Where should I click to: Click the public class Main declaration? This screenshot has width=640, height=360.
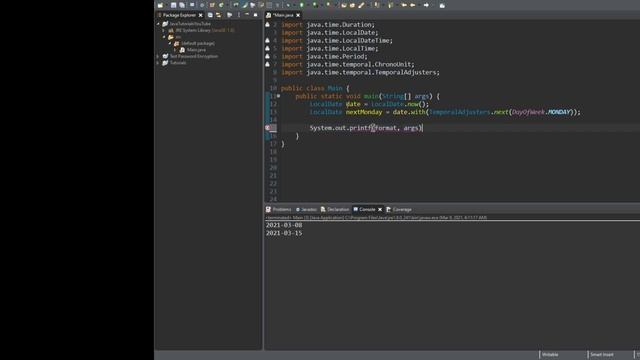315,88
